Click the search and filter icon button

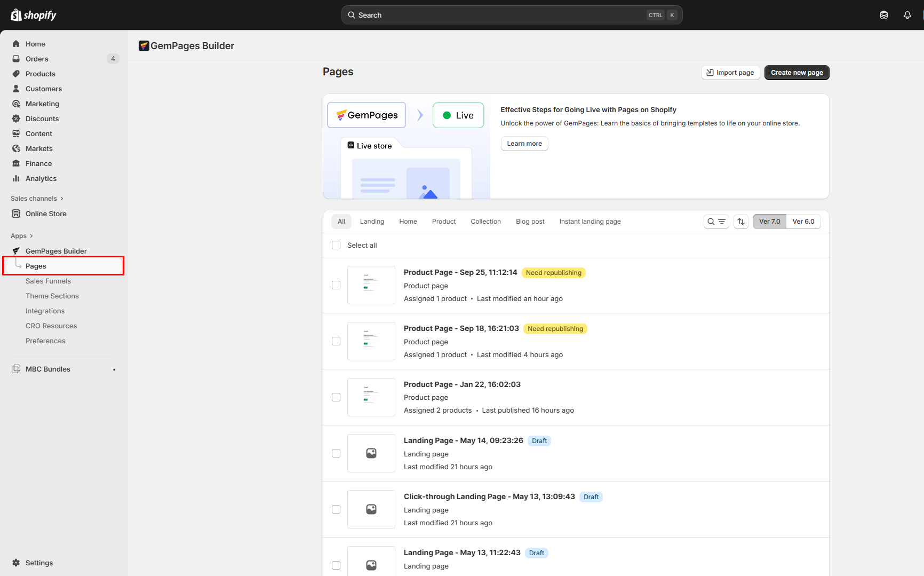tap(716, 222)
